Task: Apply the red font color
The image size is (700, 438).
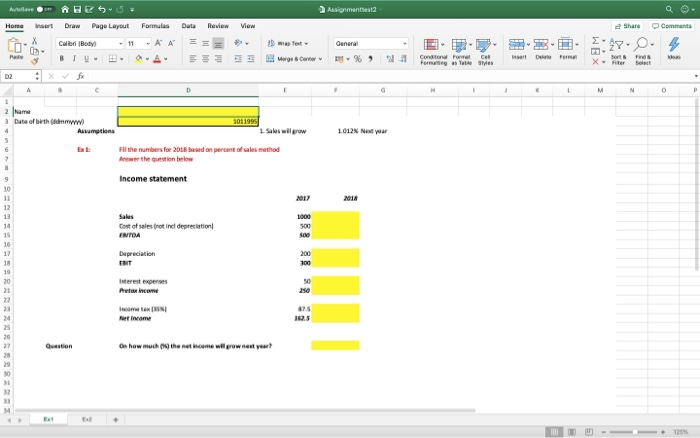Action: click(x=157, y=58)
